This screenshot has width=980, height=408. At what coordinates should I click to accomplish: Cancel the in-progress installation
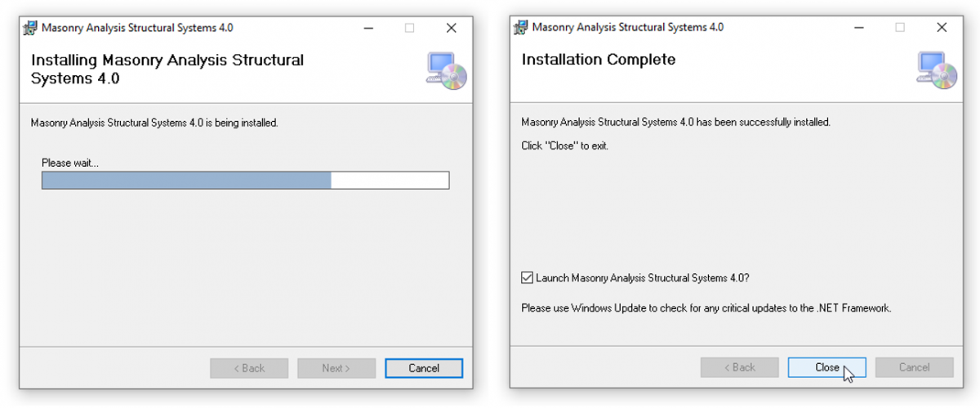pos(424,368)
